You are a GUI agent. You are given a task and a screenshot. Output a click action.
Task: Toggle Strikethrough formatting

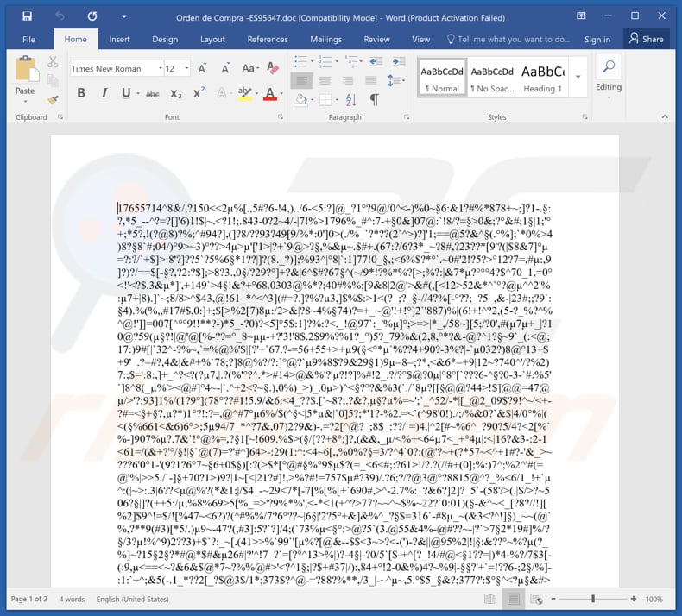coord(152,93)
